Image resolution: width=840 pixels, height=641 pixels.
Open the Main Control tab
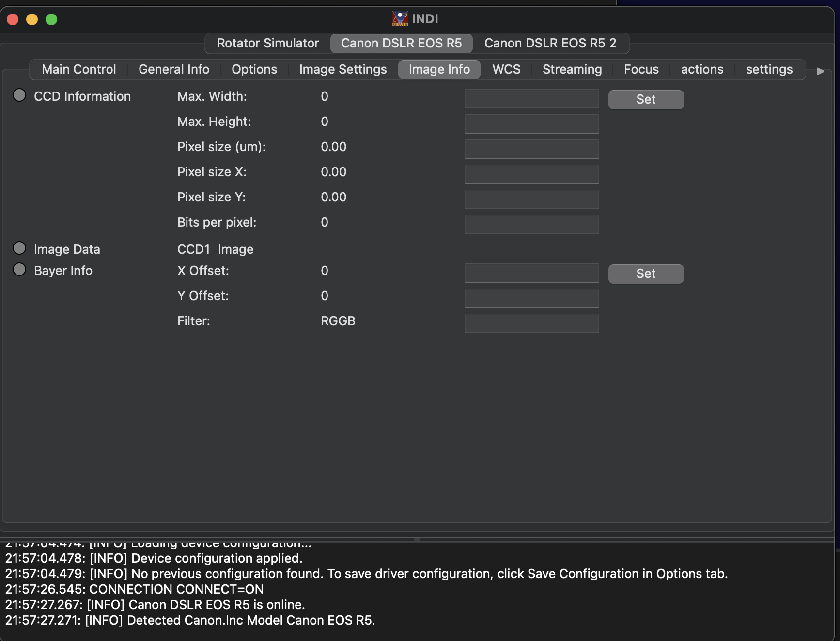pyautogui.click(x=79, y=70)
